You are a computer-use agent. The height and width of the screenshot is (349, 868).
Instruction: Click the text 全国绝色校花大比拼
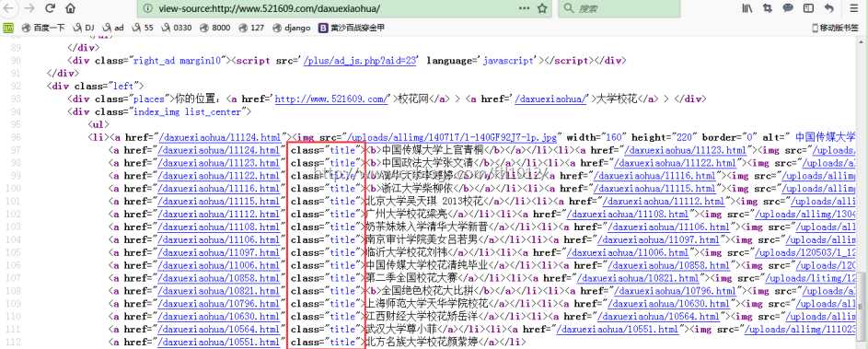428,291
